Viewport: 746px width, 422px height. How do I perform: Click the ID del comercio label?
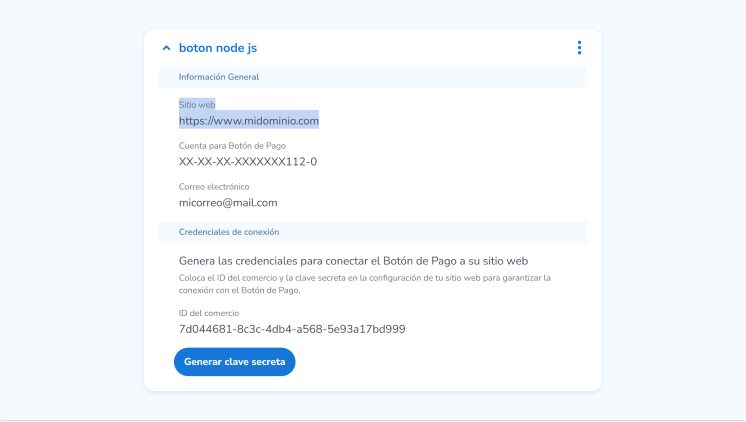coord(209,313)
